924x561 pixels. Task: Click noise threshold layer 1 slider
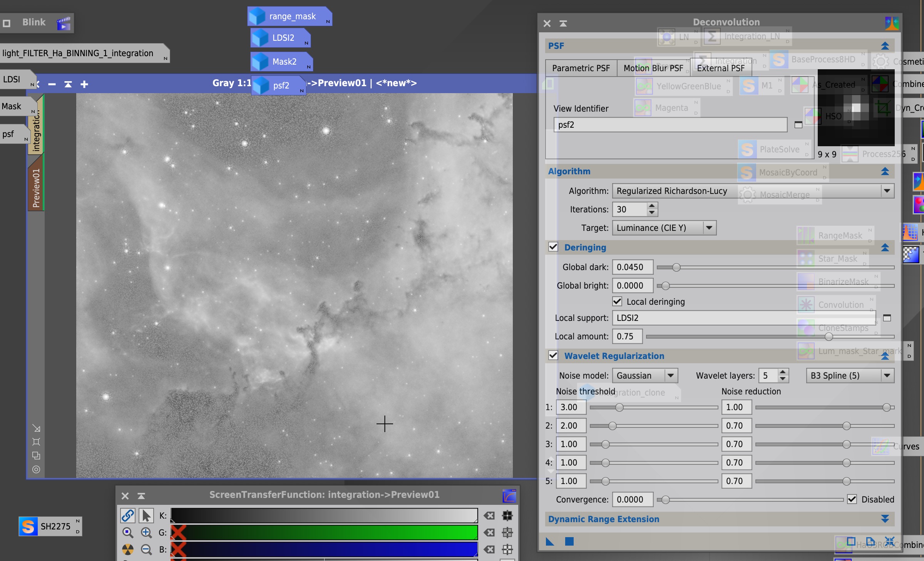pos(654,407)
